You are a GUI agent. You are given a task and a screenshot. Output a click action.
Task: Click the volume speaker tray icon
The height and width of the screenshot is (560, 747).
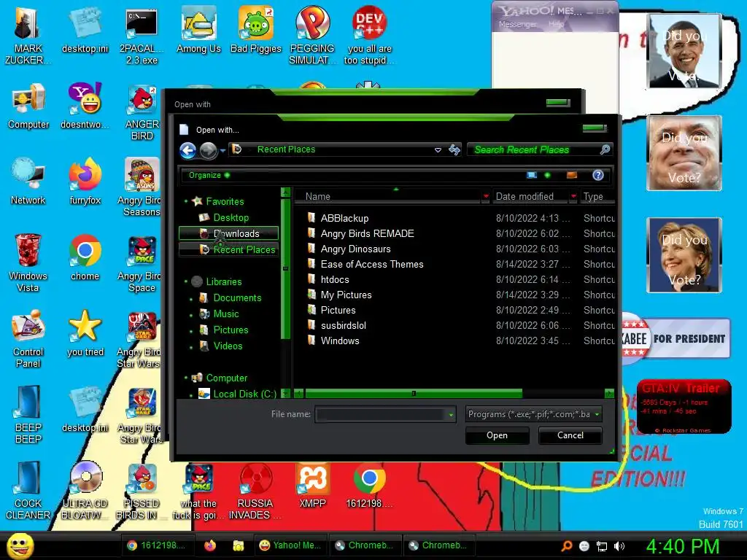619,546
